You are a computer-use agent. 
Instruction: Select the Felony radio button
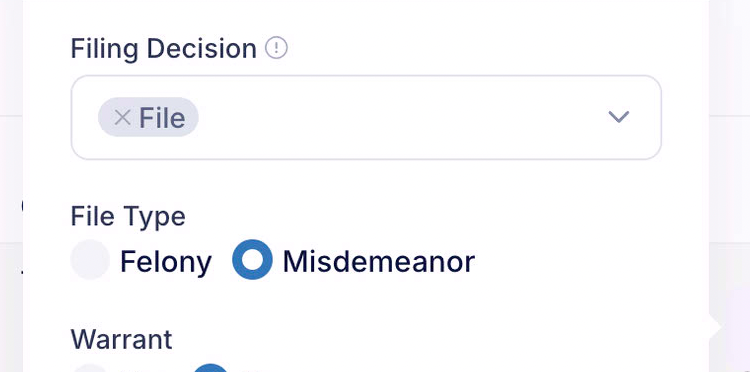coord(90,260)
